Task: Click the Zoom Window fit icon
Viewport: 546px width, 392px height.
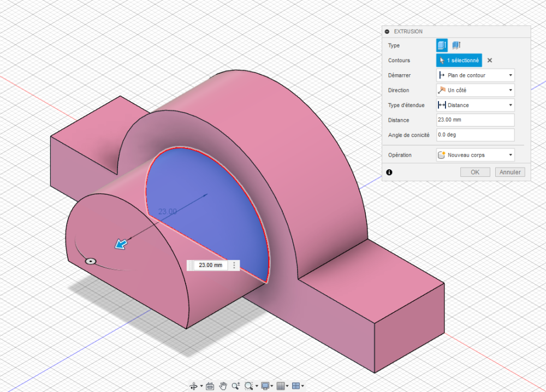Action: (x=250, y=386)
